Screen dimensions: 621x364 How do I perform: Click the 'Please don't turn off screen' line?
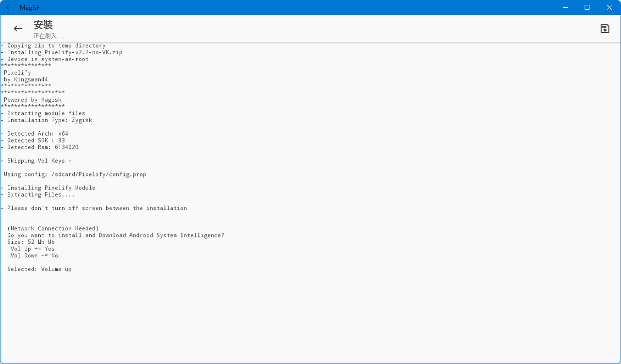(94, 208)
